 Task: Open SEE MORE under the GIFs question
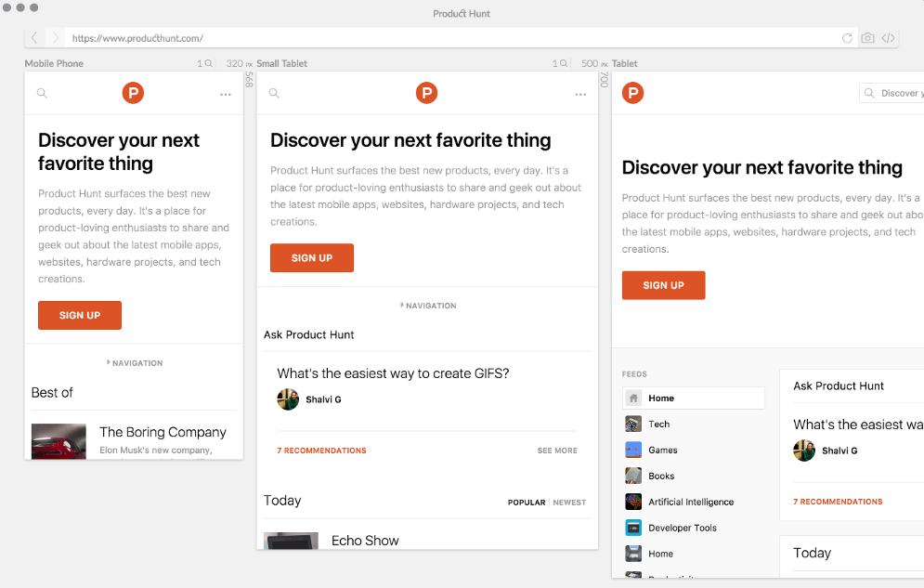click(x=556, y=450)
